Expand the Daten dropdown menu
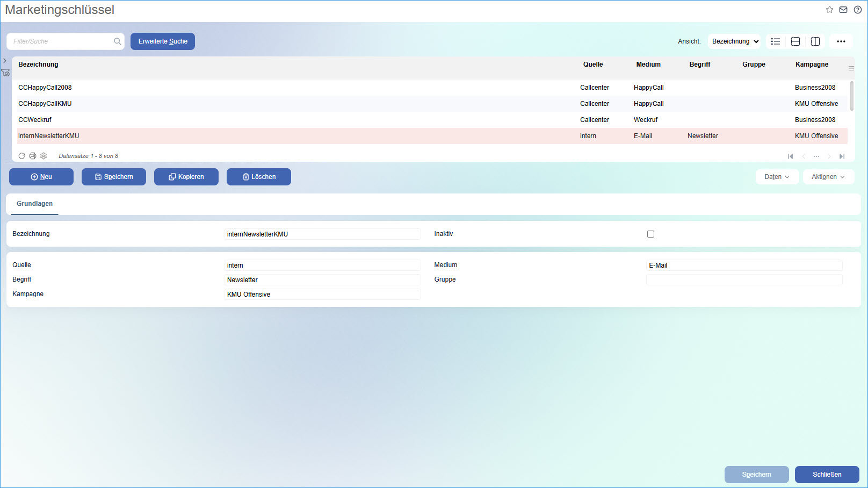 777,177
